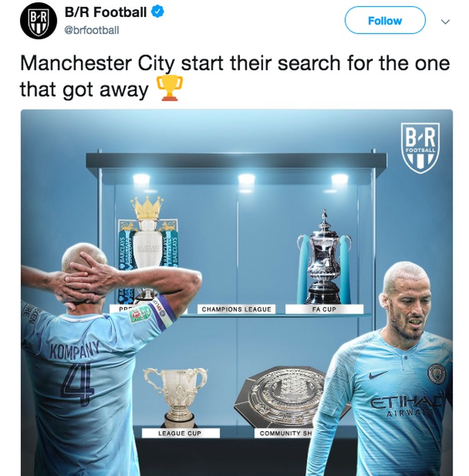469x476 pixels.
Task: Click the blue verified badge
Action: click(x=158, y=12)
